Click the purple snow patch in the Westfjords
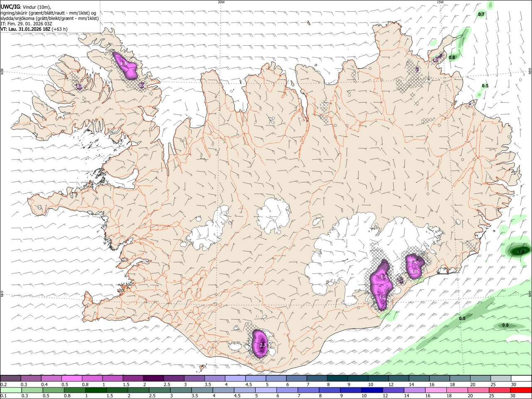 (x=126, y=66)
